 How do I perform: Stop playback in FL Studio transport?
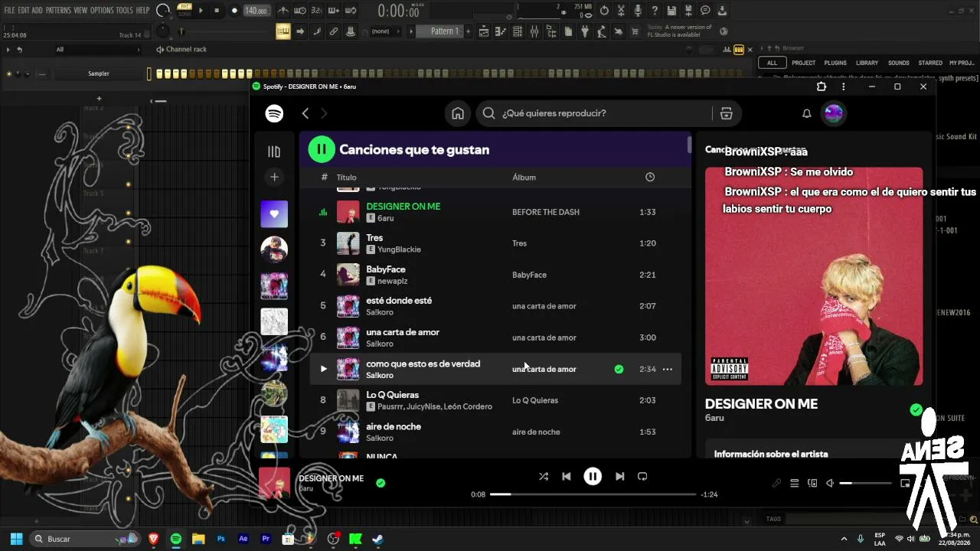click(217, 11)
